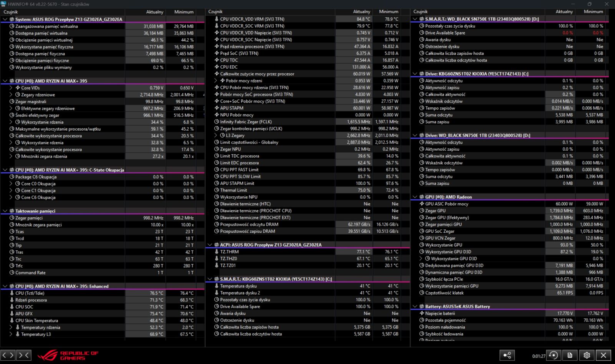This screenshot has height=364, width=615.
Task: Collapse the GPU [#0]: AMD Radeon section
Action: tap(415, 197)
